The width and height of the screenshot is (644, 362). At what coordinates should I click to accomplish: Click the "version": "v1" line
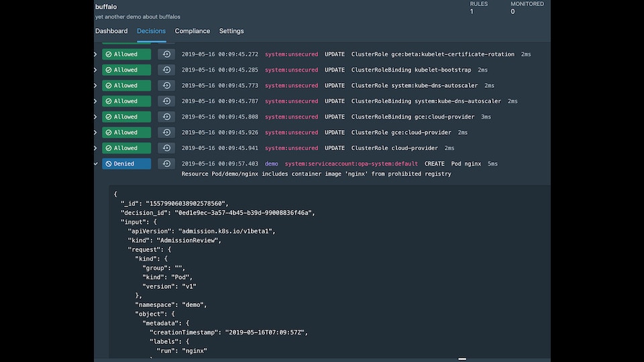169,286
